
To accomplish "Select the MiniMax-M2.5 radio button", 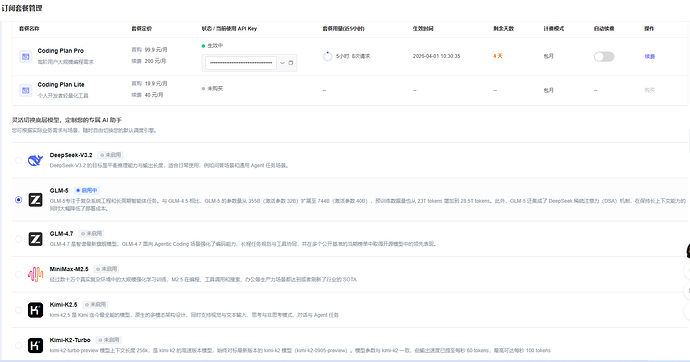I will click(18, 274).
